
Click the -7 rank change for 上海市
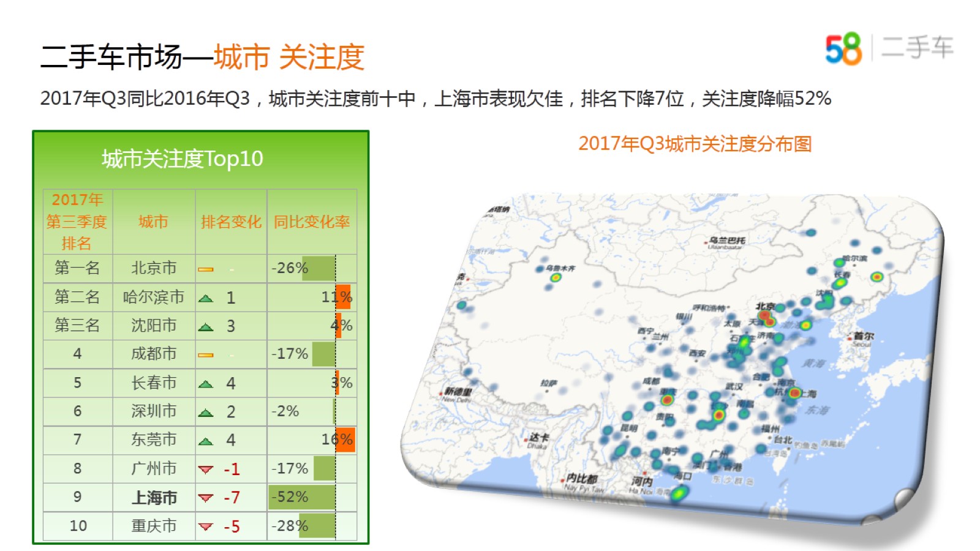[232, 498]
